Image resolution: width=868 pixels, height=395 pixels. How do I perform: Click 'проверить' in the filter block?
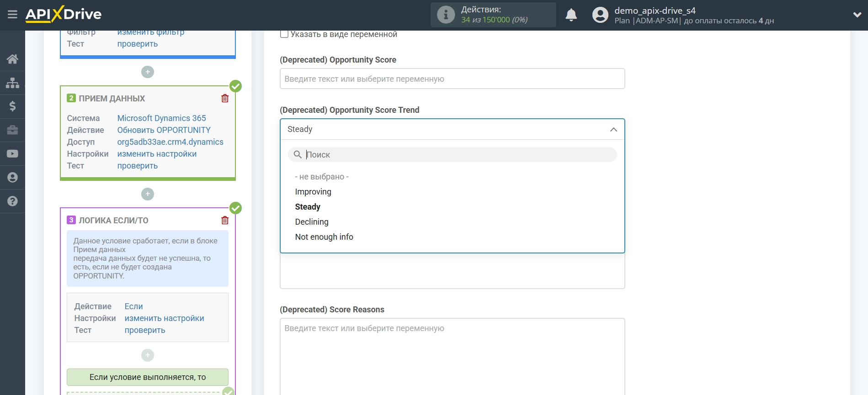(138, 44)
